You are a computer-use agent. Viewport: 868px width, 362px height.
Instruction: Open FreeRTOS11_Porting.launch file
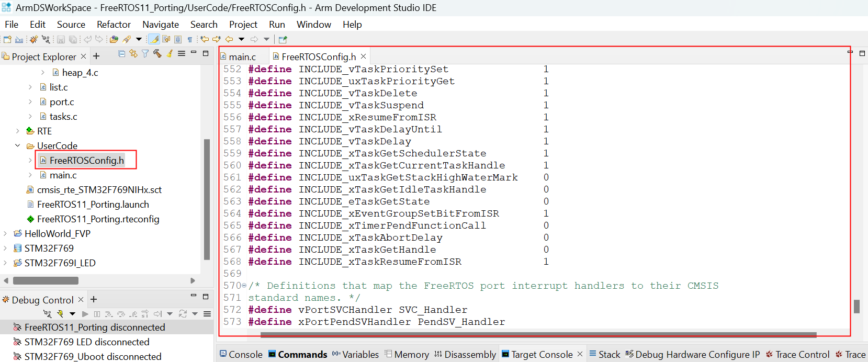[x=93, y=205]
